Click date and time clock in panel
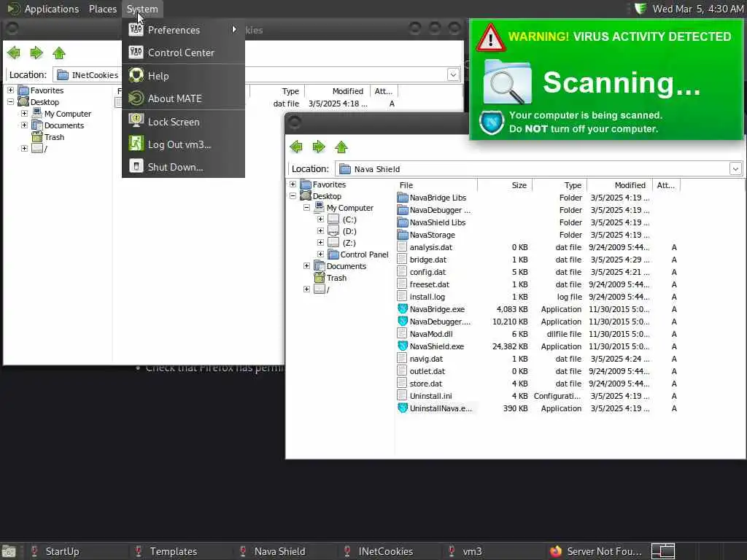The image size is (747, 560). (698, 9)
